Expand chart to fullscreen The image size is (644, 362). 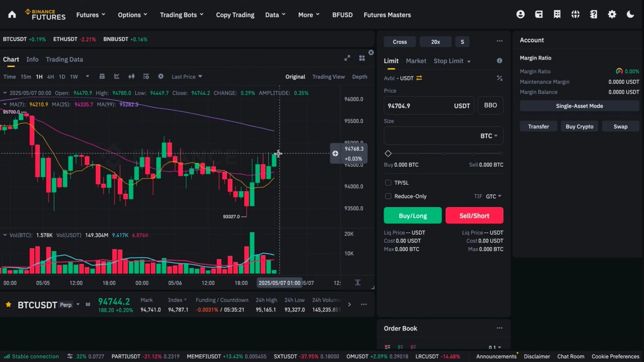pyautogui.click(x=347, y=58)
